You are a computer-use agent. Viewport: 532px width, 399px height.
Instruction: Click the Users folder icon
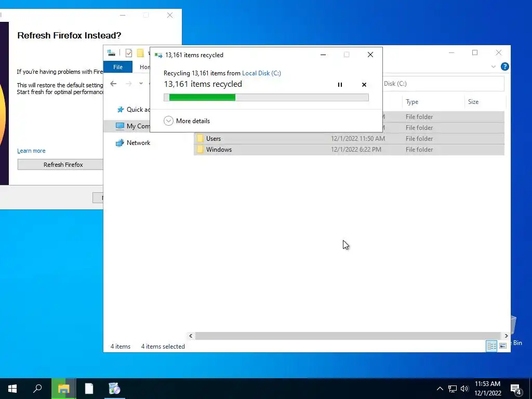[x=200, y=138]
